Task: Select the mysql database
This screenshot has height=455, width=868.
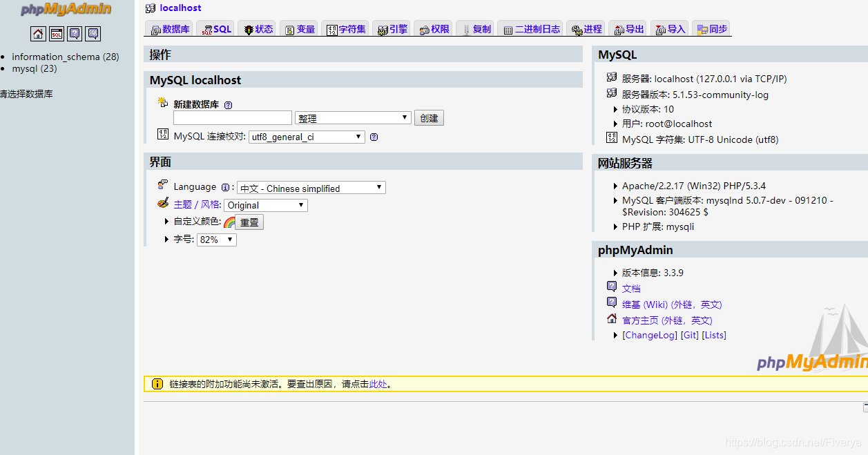Action: point(34,68)
